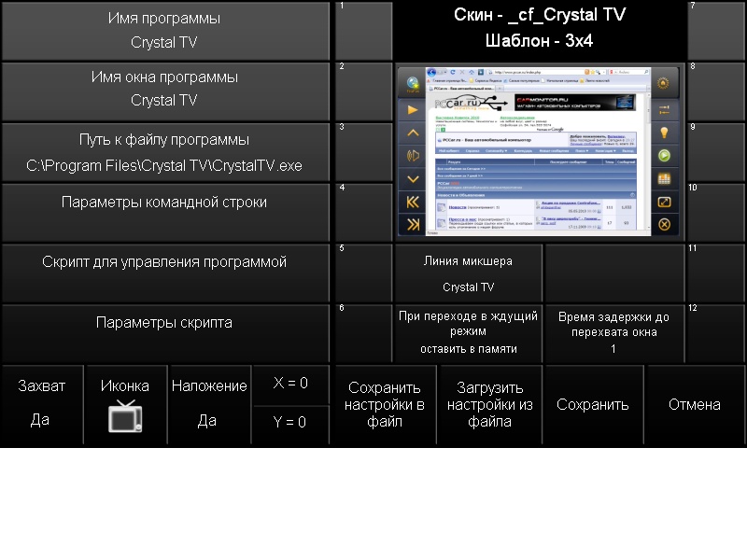Select the Иконка button

125,405
